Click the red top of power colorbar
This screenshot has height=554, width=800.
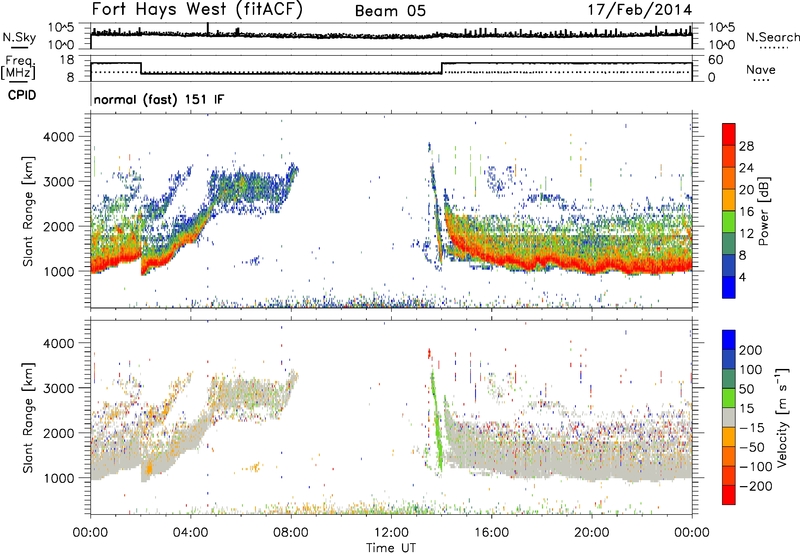[x=729, y=134]
